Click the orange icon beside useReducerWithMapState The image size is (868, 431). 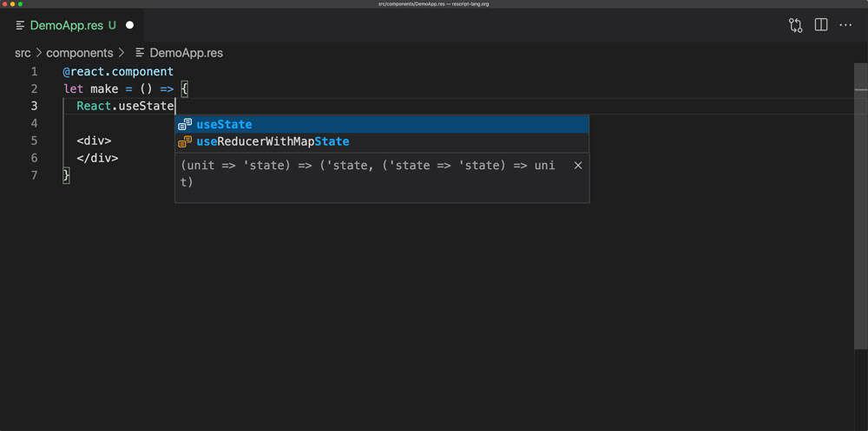pos(185,141)
